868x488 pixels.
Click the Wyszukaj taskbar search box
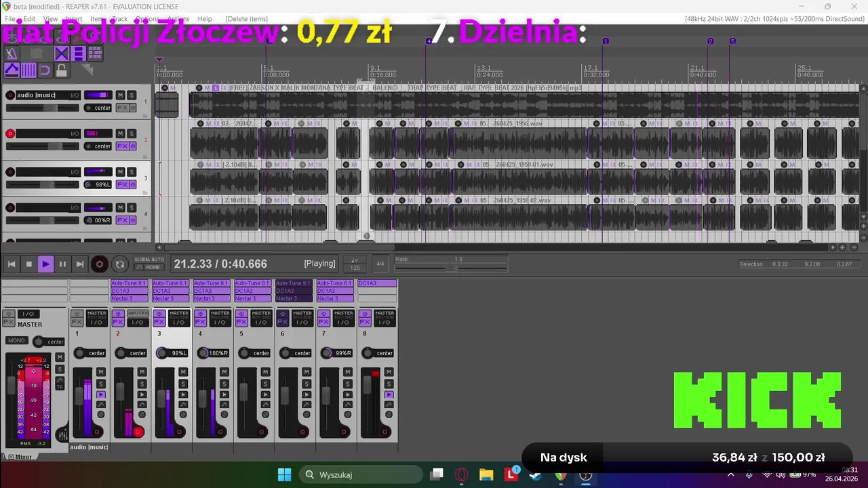click(x=361, y=474)
